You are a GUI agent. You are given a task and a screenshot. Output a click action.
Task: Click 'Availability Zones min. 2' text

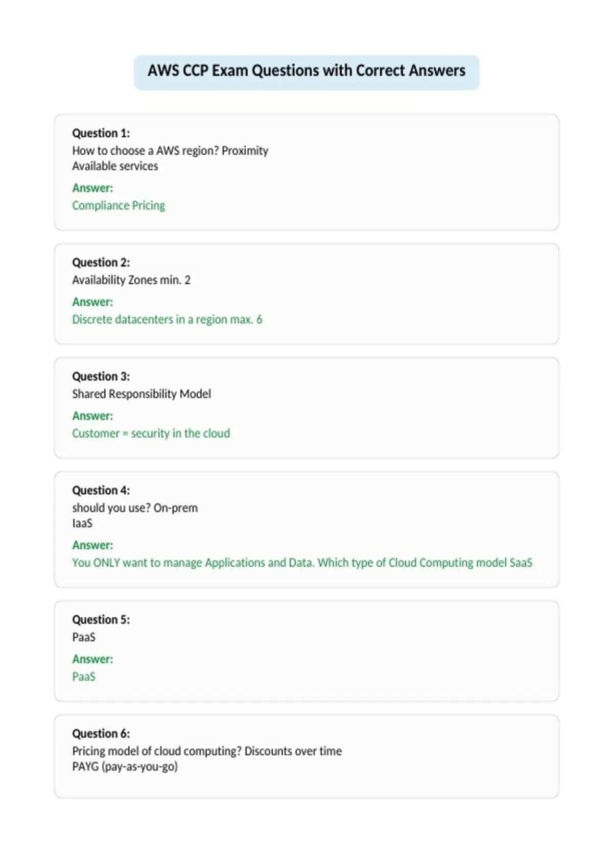[x=131, y=280]
